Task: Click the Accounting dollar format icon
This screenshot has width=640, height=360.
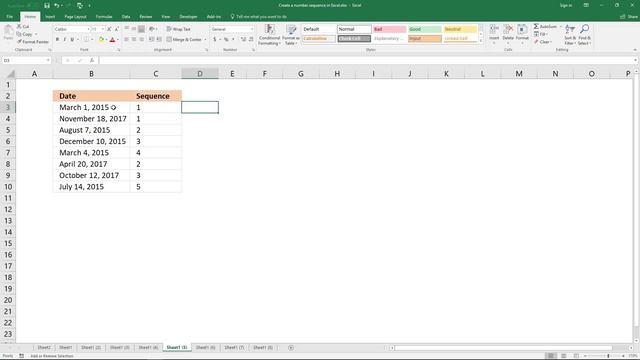Action: pyautogui.click(x=215, y=40)
